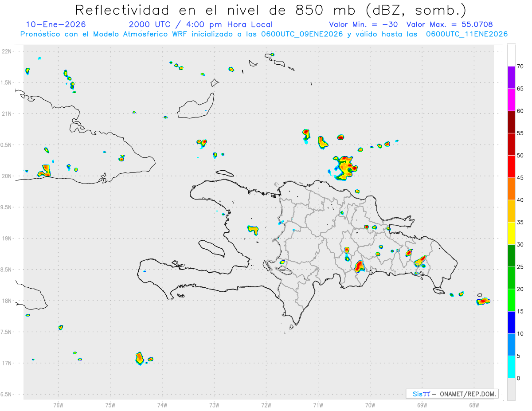
Task: Click the longitude axis label '69W'
Action: pyautogui.click(x=422, y=405)
